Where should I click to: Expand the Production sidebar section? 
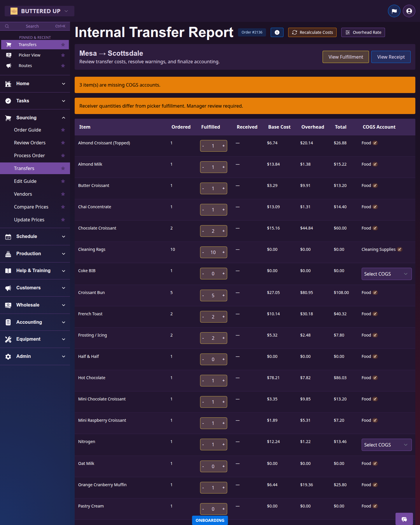tap(35, 254)
